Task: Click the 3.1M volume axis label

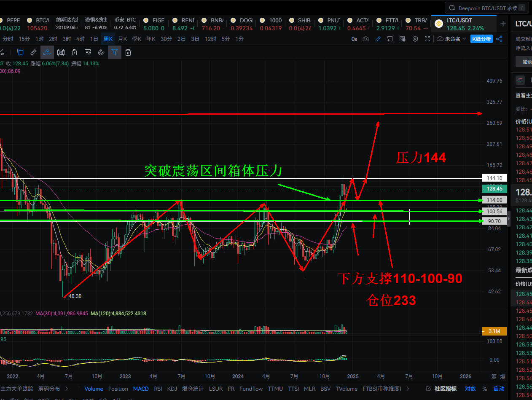Action: pos(494,331)
